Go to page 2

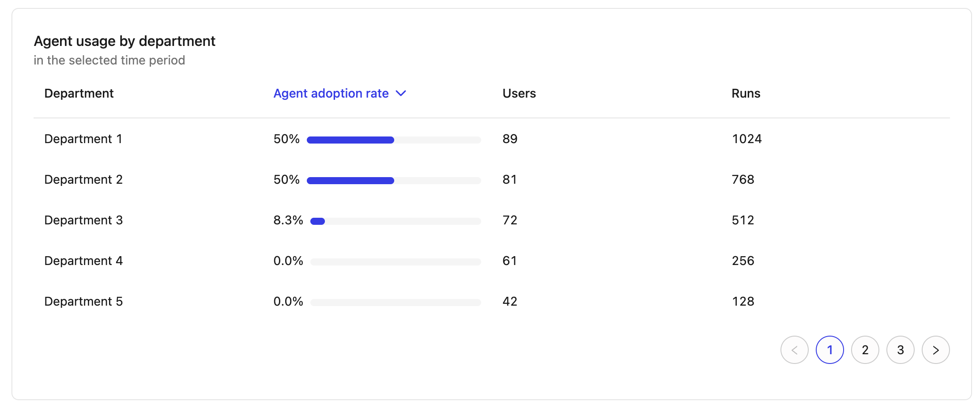click(865, 350)
